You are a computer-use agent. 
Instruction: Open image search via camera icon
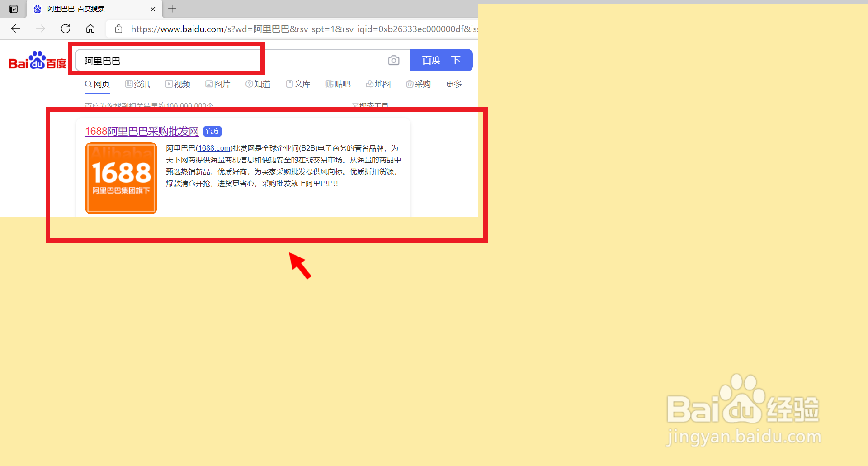pos(394,60)
